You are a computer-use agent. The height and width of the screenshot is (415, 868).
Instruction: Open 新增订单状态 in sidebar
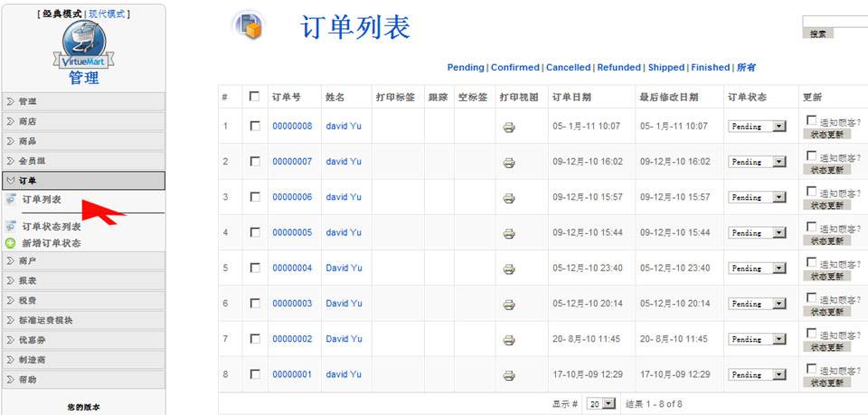tap(52, 243)
